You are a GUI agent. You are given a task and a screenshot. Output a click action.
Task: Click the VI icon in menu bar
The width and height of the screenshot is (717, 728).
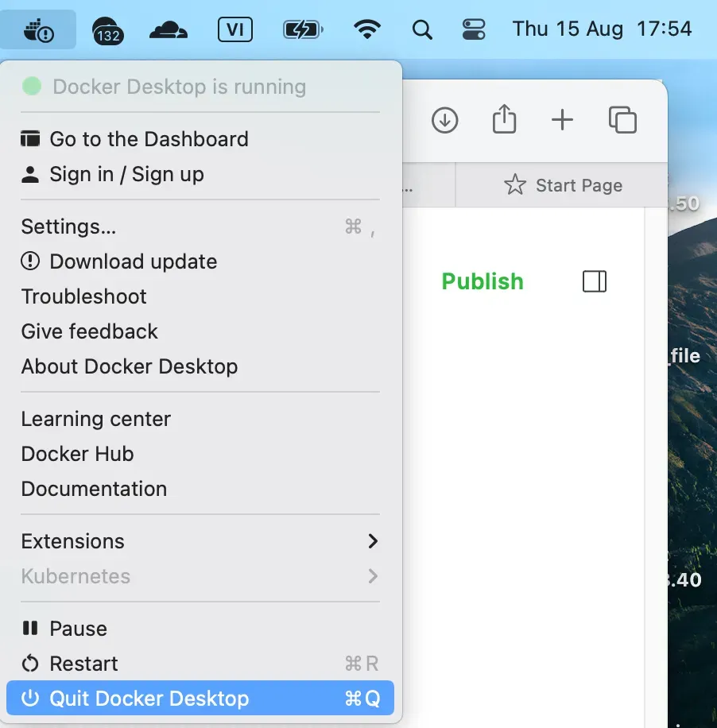tap(234, 29)
